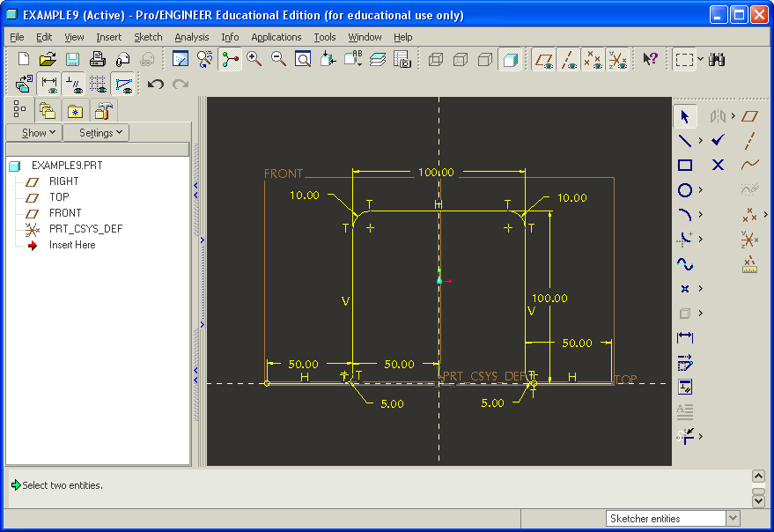Toggle datum planes display on/off

(x=544, y=59)
